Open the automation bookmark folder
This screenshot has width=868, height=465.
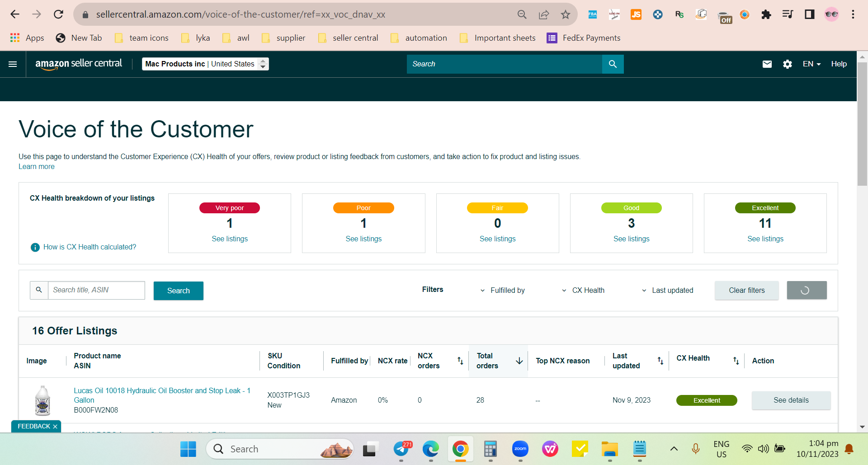pyautogui.click(x=419, y=38)
